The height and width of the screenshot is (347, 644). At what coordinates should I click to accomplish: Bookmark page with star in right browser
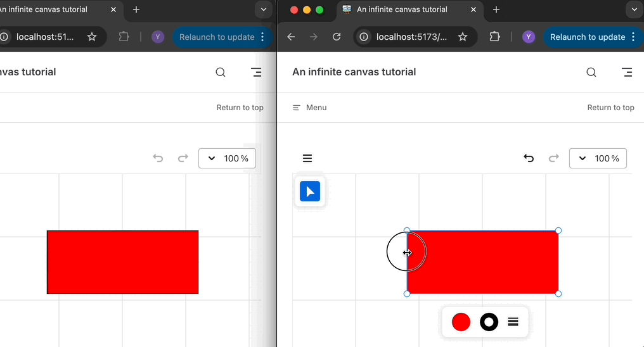click(x=463, y=37)
